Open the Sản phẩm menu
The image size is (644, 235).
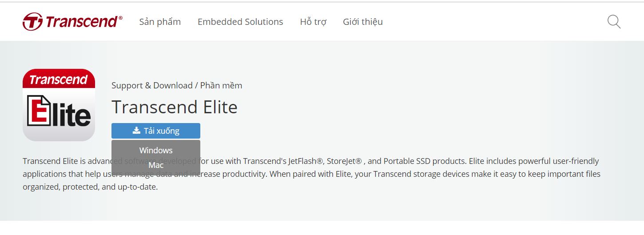[x=160, y=22]
